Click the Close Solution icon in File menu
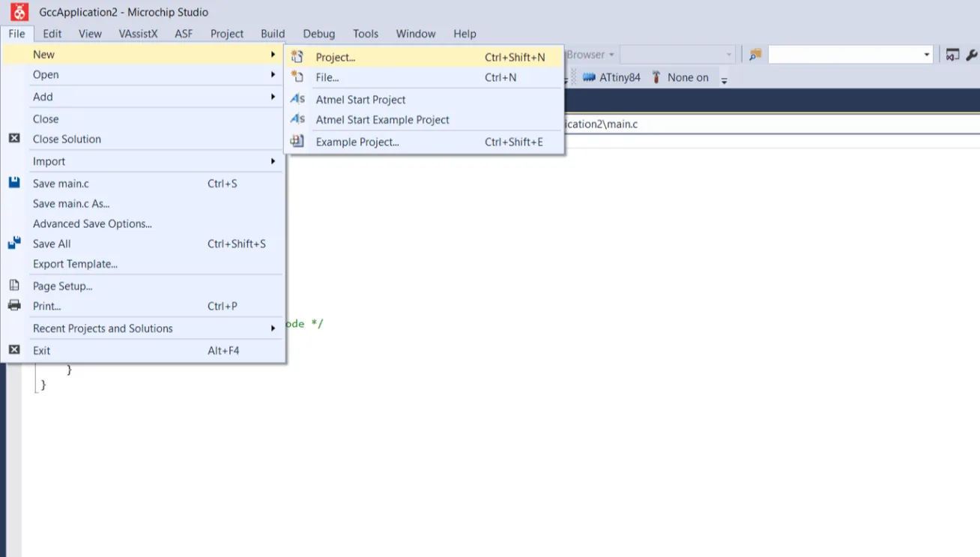This screenshot has width=980, height=557. tap(14, 139)
